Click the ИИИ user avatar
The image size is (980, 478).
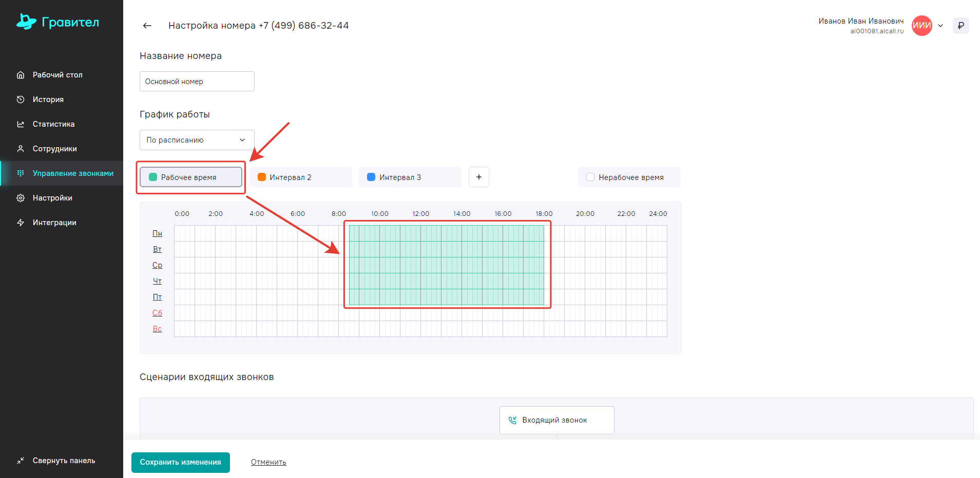click(x=921, y=26)
